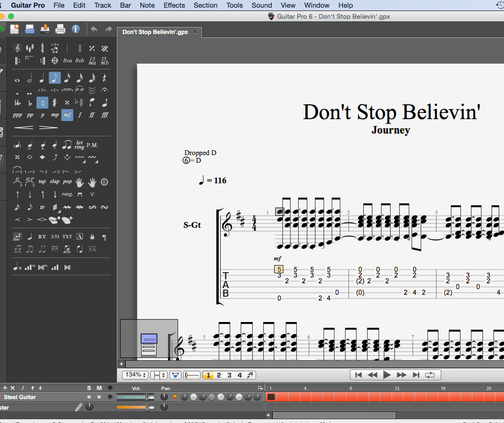504x423 pixels.
Task: Jump to the first bar
Action: point(358,375)
